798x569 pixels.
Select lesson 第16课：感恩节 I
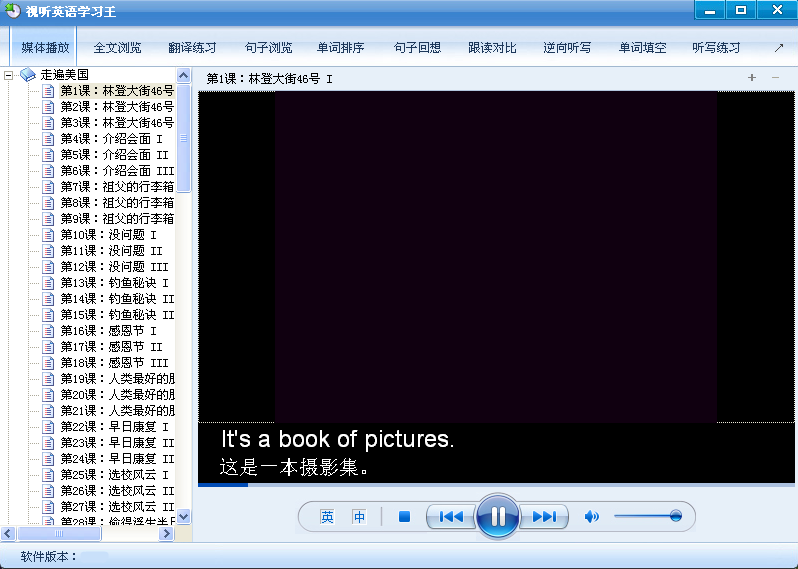point(108,331)
